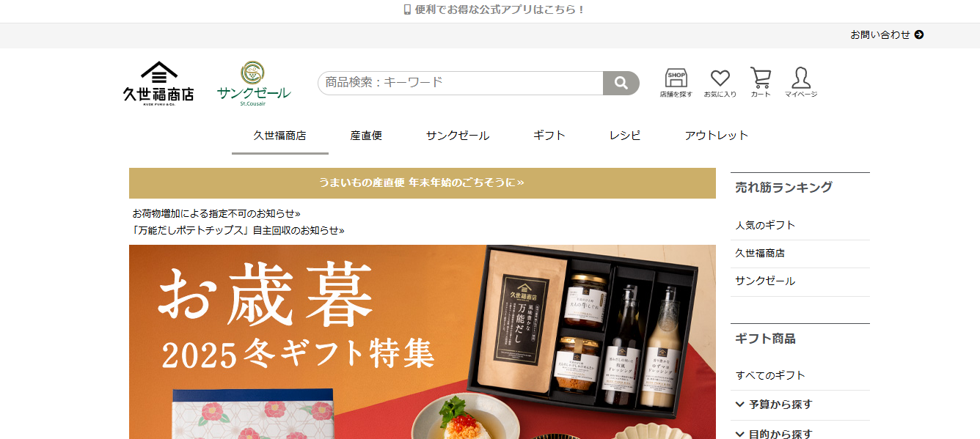Open My Page person icon
The image size is (980, 439).
(800, 83)
